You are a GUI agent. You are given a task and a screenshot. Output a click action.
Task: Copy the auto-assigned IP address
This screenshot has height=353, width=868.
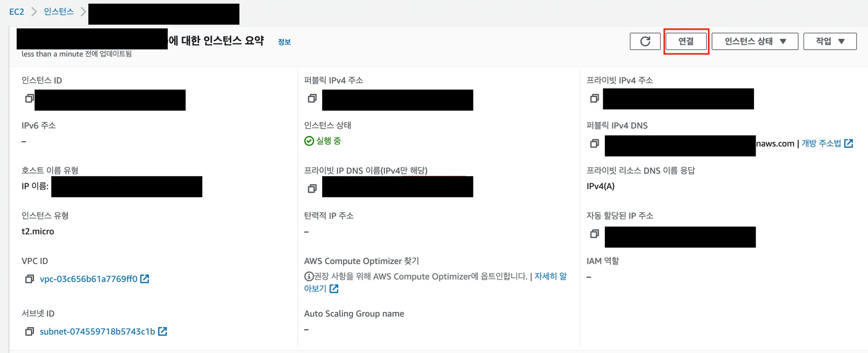pos(595,234)
